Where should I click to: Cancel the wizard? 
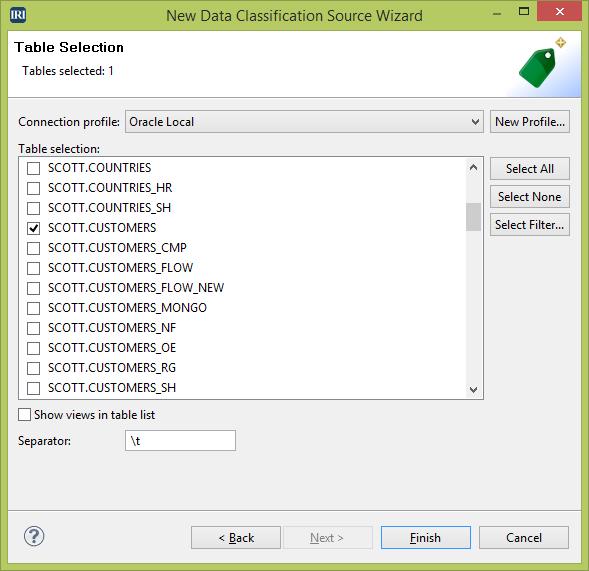click(524, 538)
